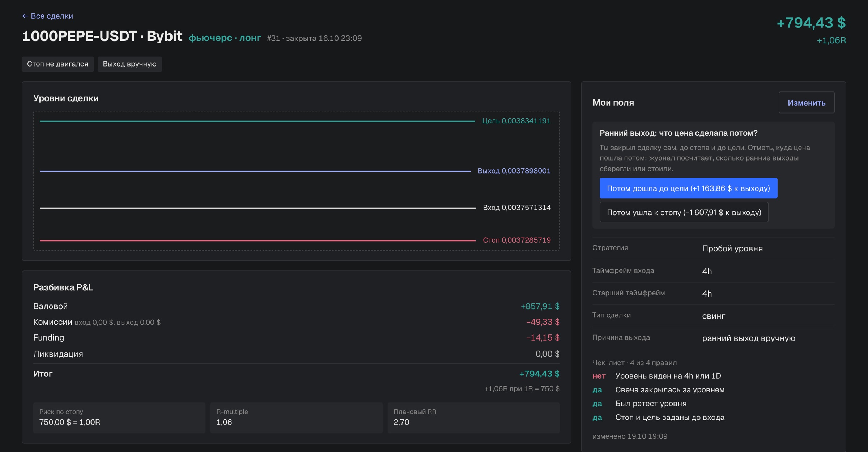Click the 'Вход 0,0037571314' level label
The width and height of the screenshot is (868, 452).
[517, 208]
